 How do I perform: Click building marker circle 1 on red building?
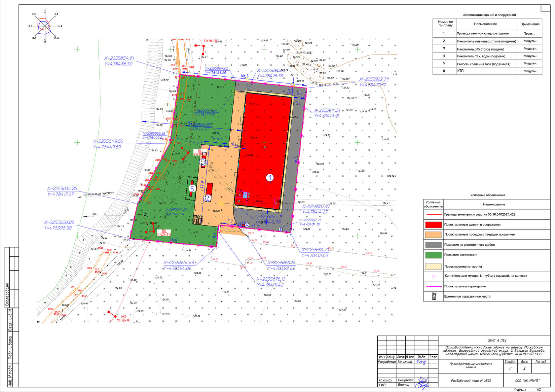270,177
